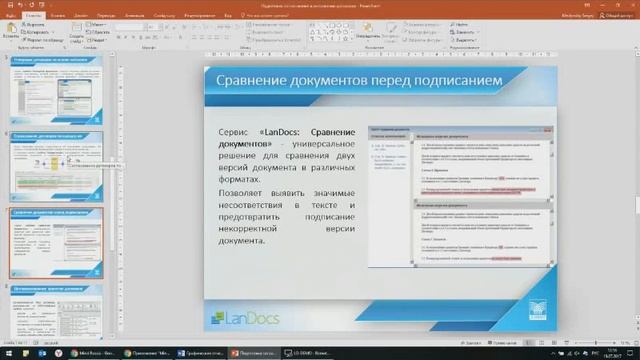Open Outlook from the taskbar
Screen dimensions: 640x360
(42, 353)
